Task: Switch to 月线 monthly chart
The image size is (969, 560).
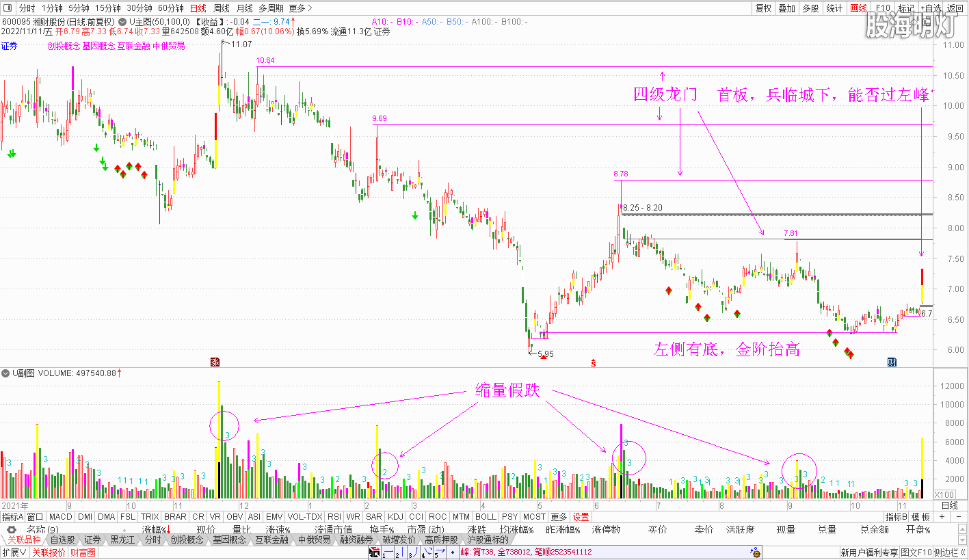Action: 244,8
